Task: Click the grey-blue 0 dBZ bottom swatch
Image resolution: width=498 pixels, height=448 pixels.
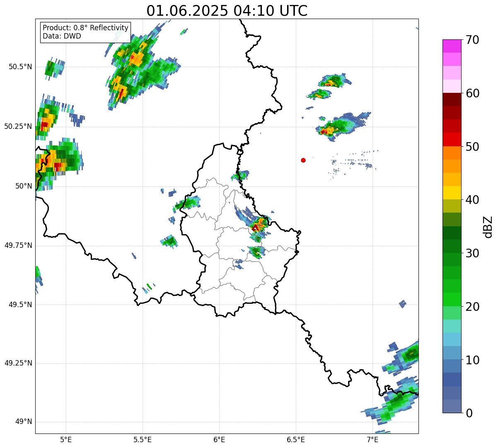Action: coord(452,406)
